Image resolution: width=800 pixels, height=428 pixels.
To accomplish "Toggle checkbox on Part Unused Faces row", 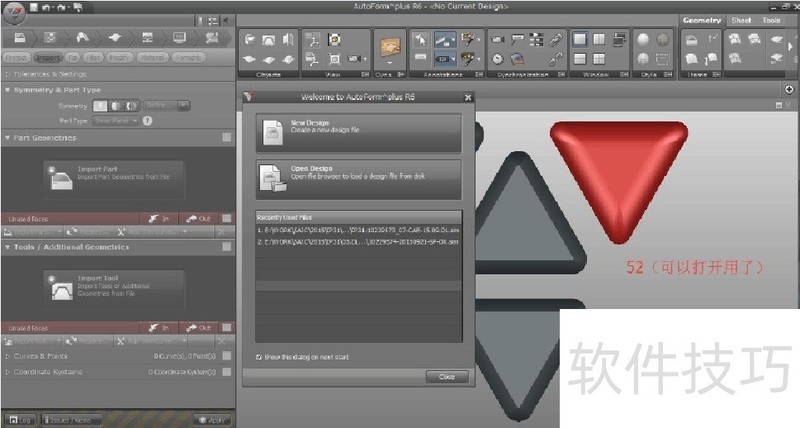I will click(x=227, y=218).
